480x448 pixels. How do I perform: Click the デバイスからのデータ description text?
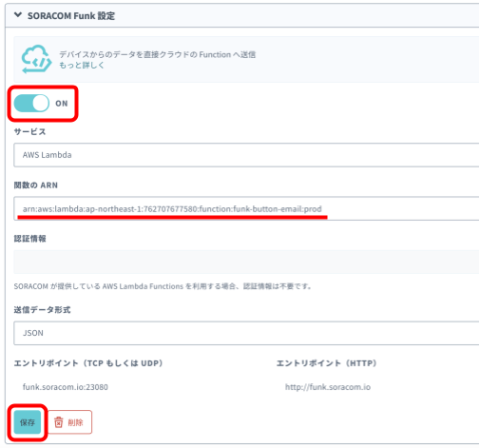pyautogui.click(x=157, y=54)
